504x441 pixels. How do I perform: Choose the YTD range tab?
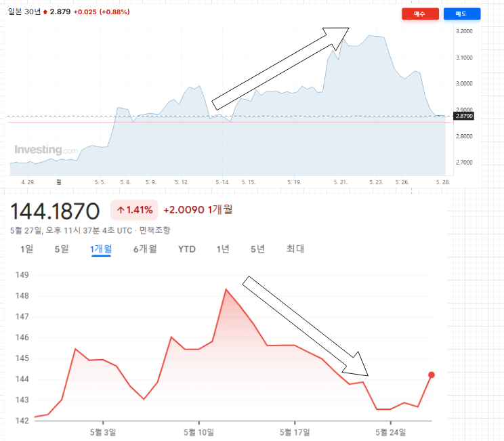click(x=187, y=249)
